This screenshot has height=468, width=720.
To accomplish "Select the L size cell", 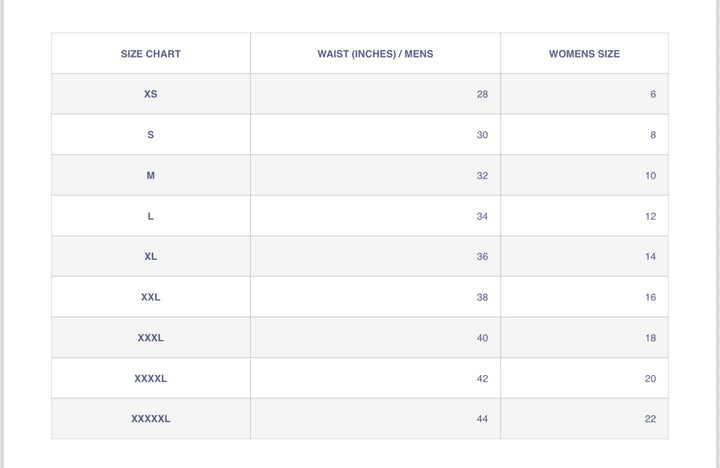I will (150, 216).
